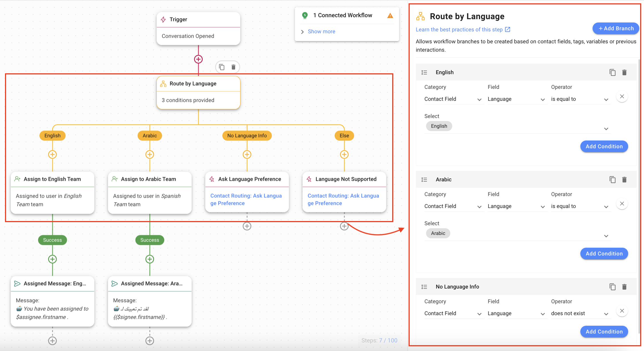This screenshot has width=644, height=351.
Task: Remove the English branch condition
Action: [x=622, y=97]
